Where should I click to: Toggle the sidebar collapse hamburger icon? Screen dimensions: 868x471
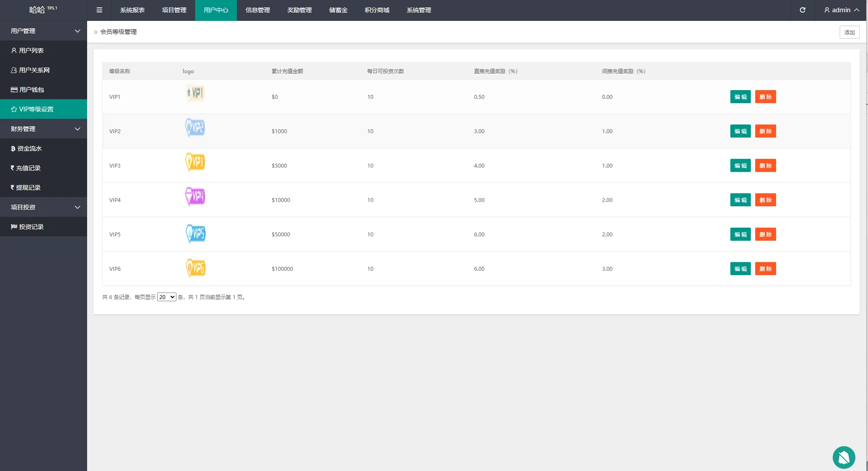click(x=99, y=10)
